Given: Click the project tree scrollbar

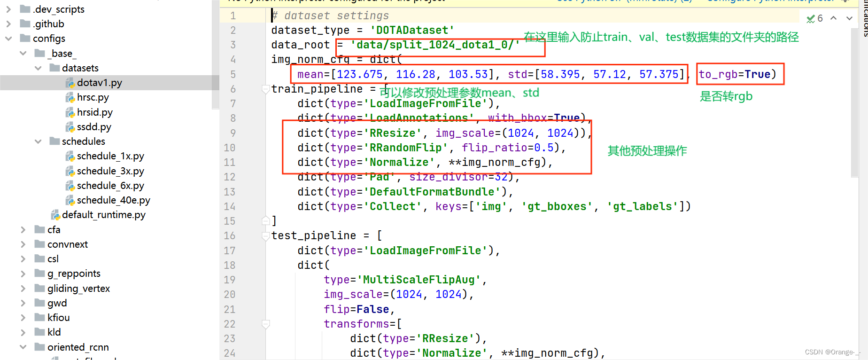Looking at the screenshot, I should click(x=216, y=54).
